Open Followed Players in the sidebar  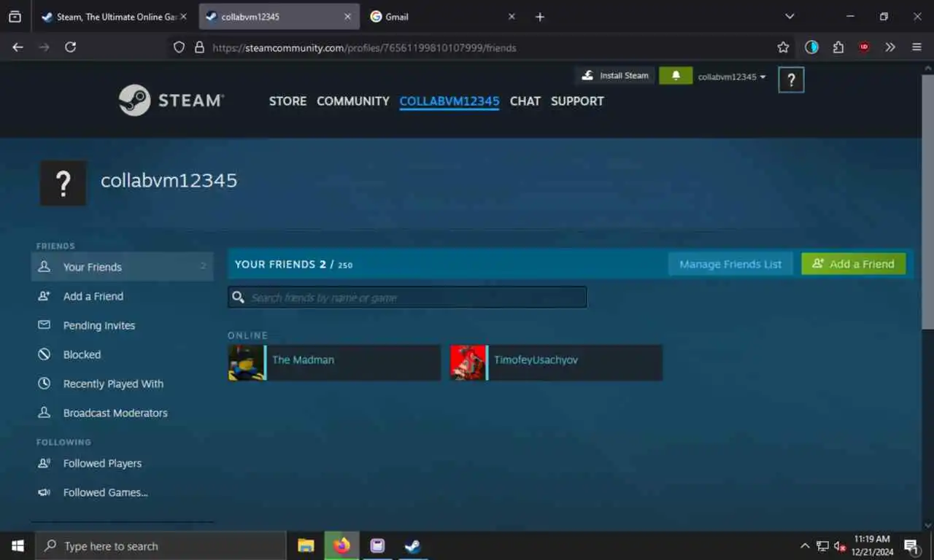[122, 463]
